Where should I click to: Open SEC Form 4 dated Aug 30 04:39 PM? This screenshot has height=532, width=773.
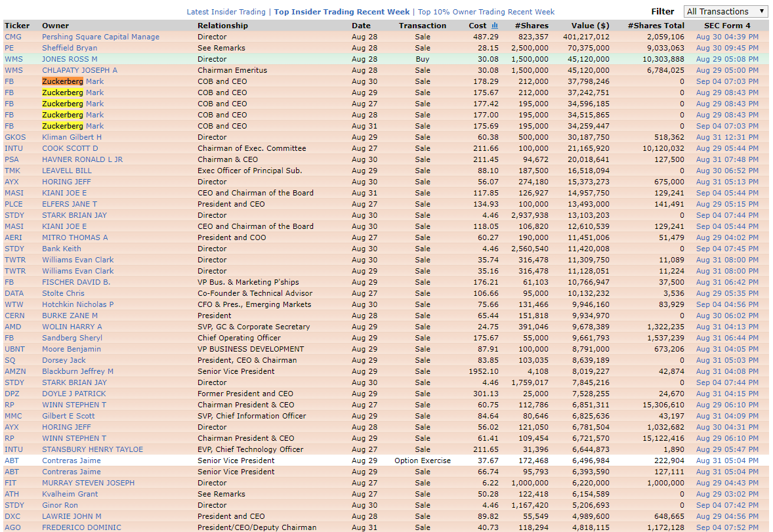point(726,37)
